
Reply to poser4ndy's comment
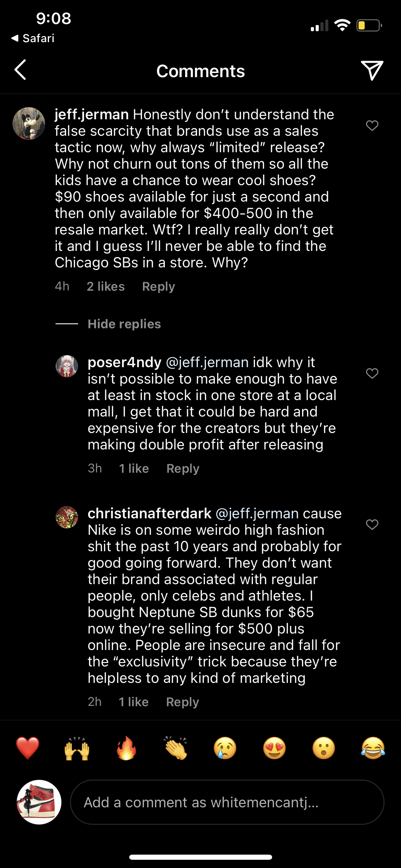point(183,469)
